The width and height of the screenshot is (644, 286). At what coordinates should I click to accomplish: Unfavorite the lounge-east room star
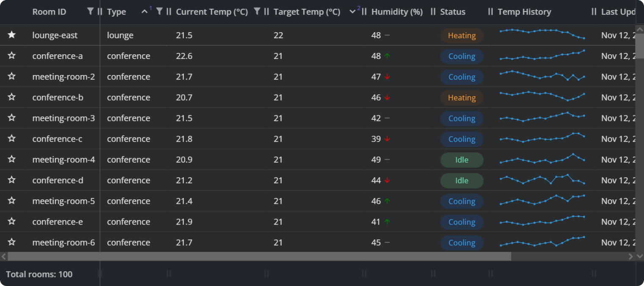point(12,35)
